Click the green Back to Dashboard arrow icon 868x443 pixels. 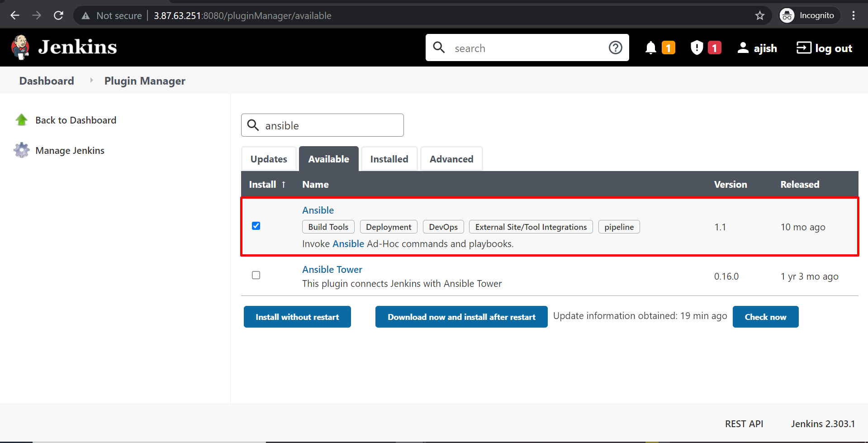point(22,120)
